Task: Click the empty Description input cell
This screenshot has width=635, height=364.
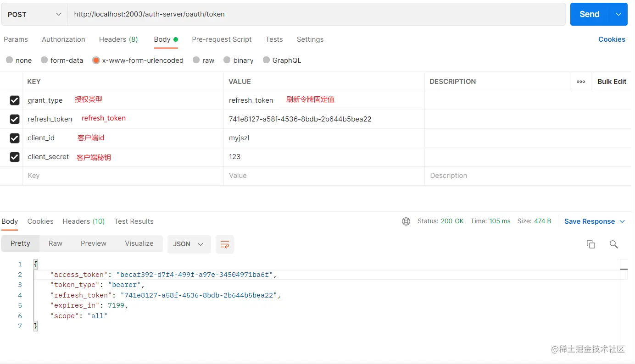Action: click(x=528, y=176)
